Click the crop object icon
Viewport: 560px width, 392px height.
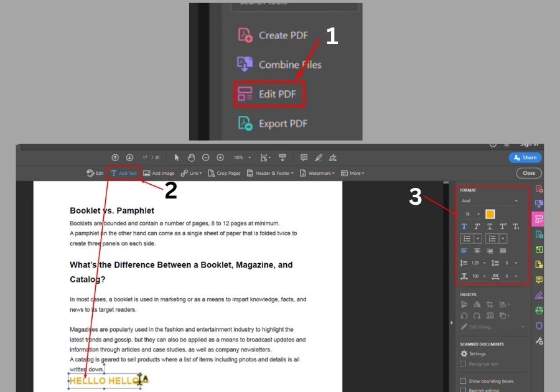[490, 304]
